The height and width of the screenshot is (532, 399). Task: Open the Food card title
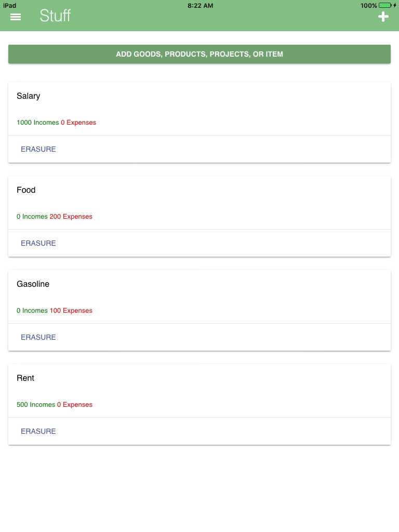pyautogui.click(x=26, y=190)
